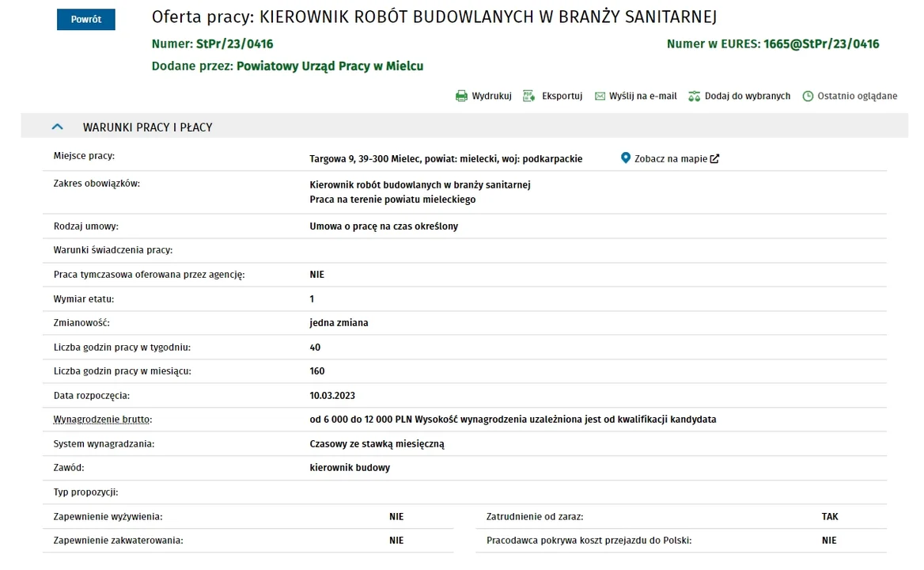Screen dimensions: 924x570
Task: Open the Eksportuj text option
Action: tap(562, 97)
